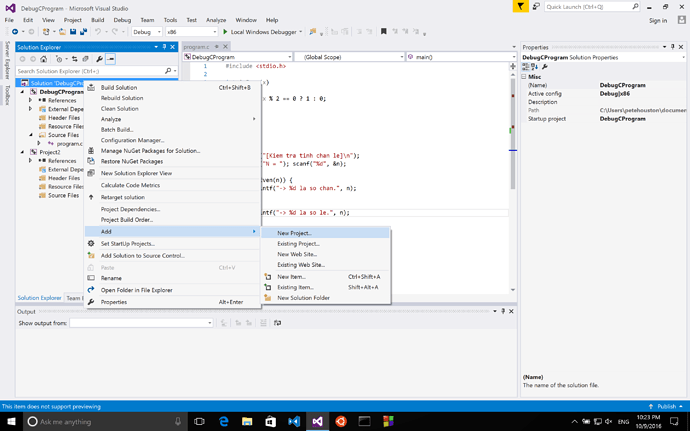
Task: Open Show output from dropdown
Action: (141, 323)
